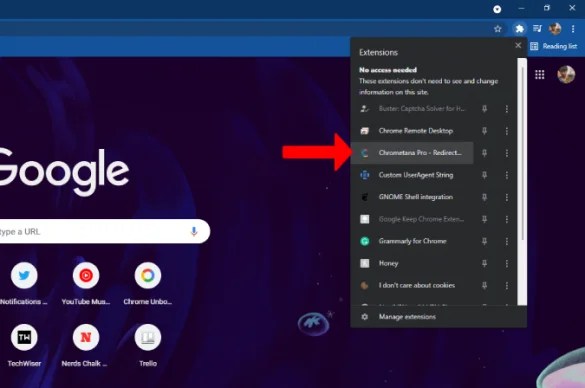This screenshot has width=585, height=388.
Task: Click the jellyfish theme badge on page
Action: pyautogui.click(x=313, y=323)
